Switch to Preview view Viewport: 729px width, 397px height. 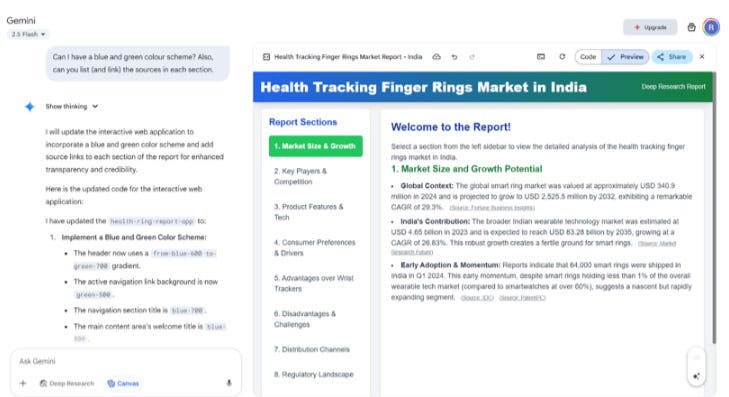click(625, 57)
